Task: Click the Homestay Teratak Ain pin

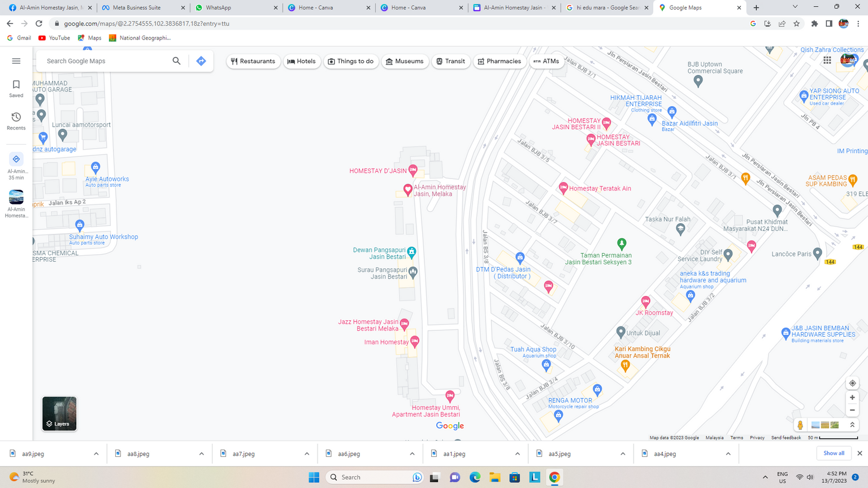Action: (x=563, y=188)
